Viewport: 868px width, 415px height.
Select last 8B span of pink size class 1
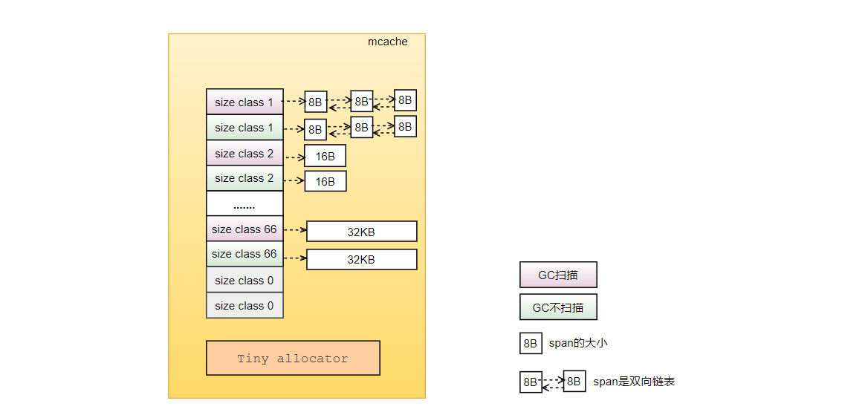point(405,100)
